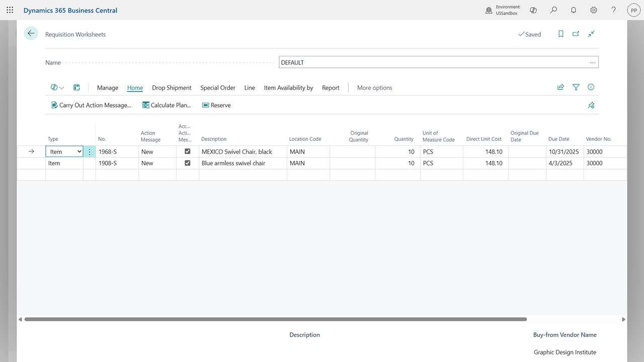
Task: Click the Calculate Plan button
Action: [167, 105]
